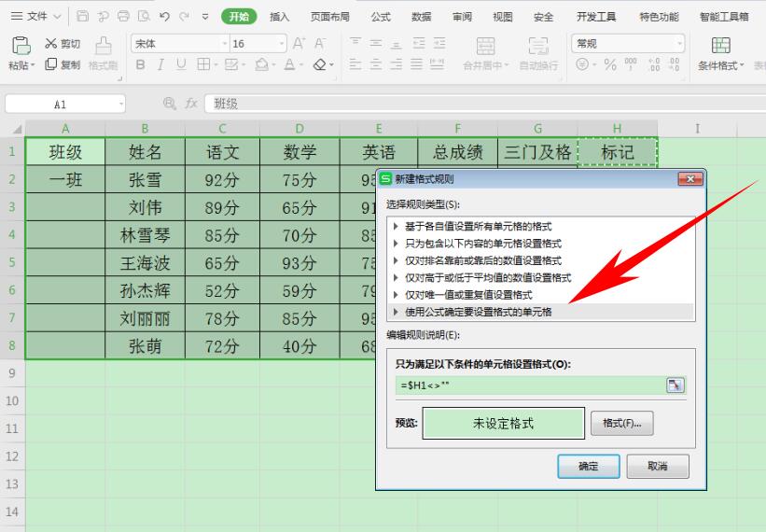Switch to the 开始 ribbon tab
766x532 pixels.
239,17
